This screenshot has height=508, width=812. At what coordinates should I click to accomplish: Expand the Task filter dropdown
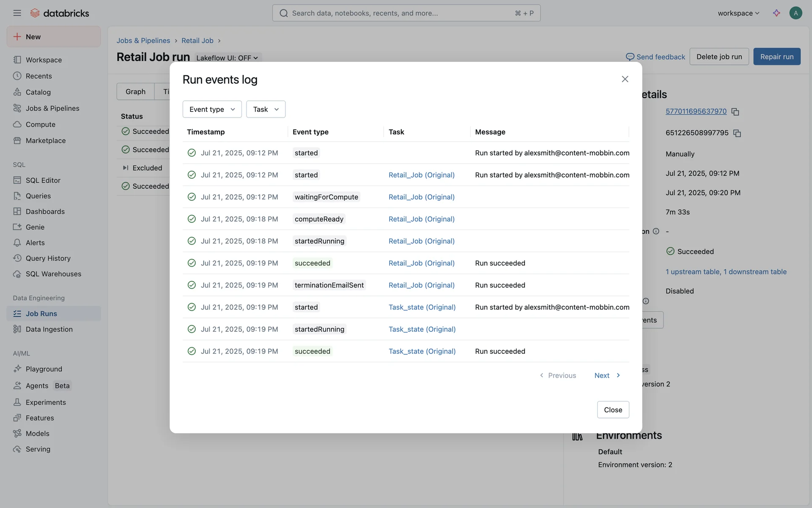(x=266, y=109)
